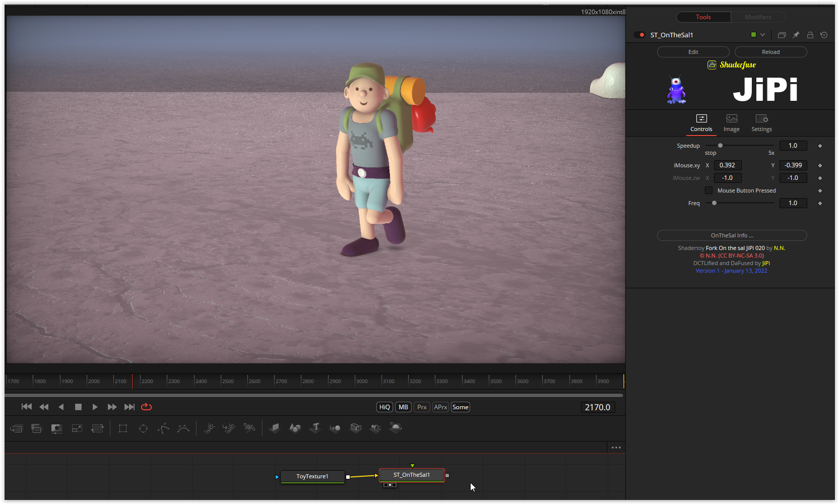839x504 pixels.
Task: Add a B-Spline mask tool
Action: click(x=183, y=428)
